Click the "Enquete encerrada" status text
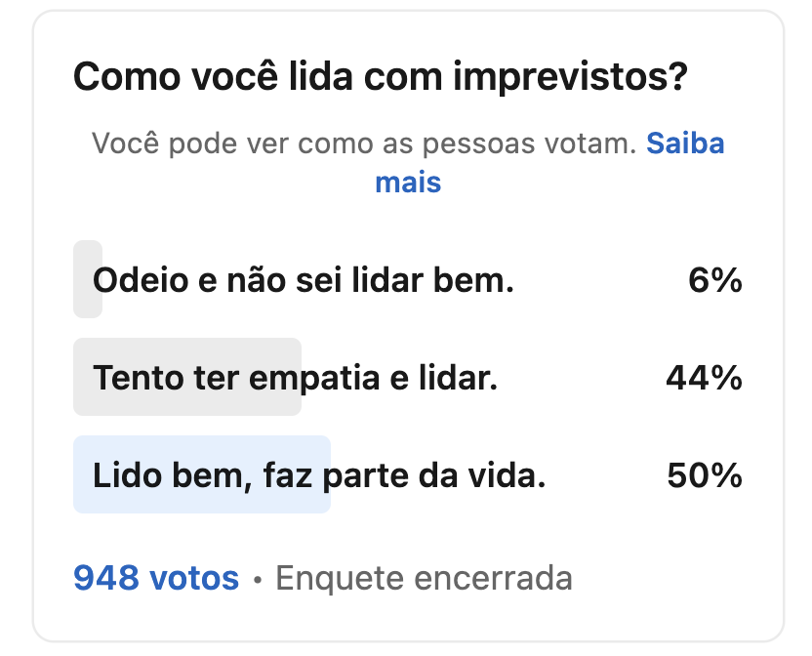 (424, 578)
